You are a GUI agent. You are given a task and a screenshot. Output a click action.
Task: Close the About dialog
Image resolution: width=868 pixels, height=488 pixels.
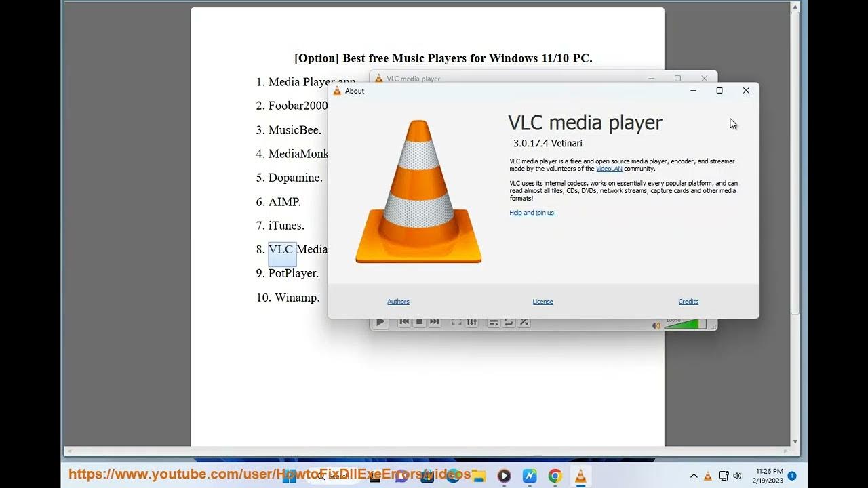click(x=746, y=91)
